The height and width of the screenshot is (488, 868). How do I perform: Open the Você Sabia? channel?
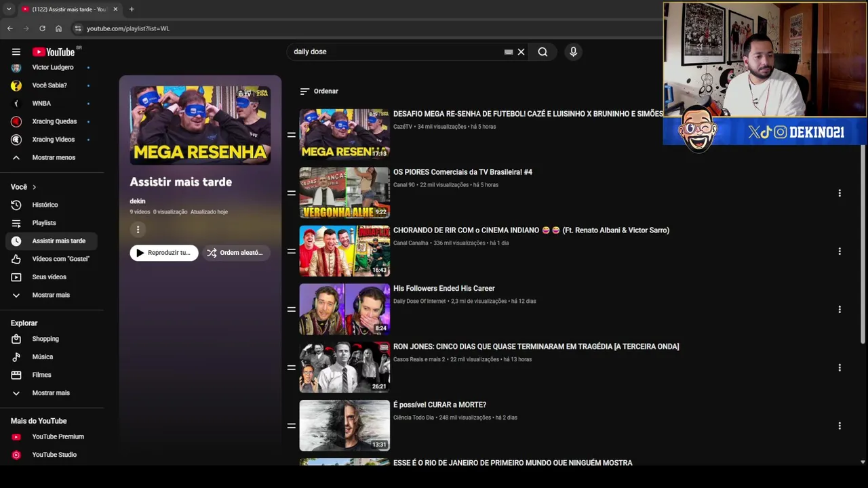51,85
